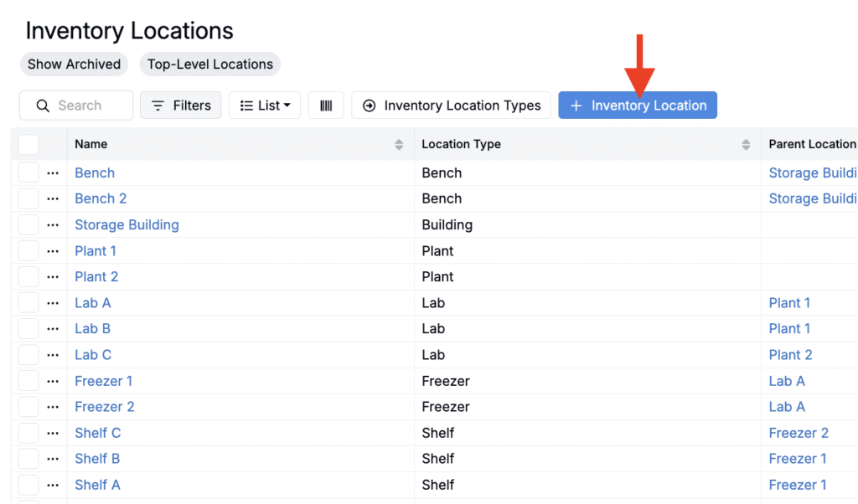Click into the Search input field
Image resolution: width=858 pixels, height=504 pixels.
(x=84, y=105)
